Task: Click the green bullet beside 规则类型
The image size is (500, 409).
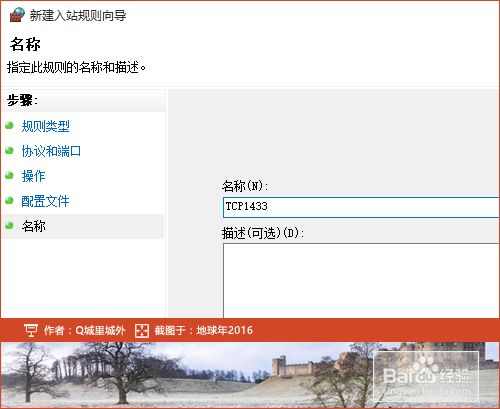Action: tap(9, 125)
